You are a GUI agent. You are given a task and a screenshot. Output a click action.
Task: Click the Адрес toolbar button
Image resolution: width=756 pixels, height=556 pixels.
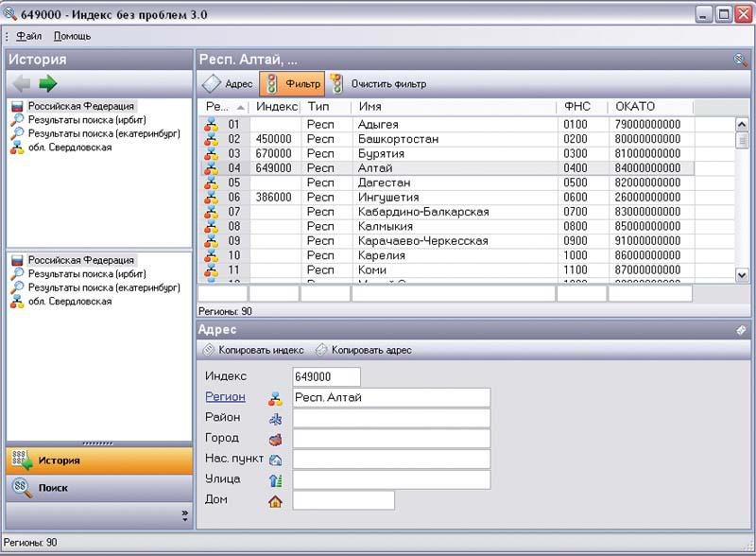point(228,84)
